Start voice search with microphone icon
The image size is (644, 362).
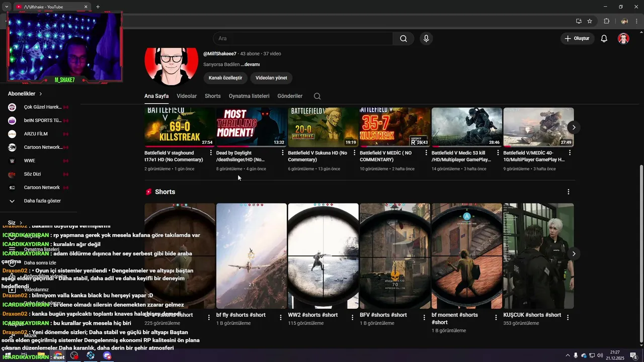click(x=426, y=39)
